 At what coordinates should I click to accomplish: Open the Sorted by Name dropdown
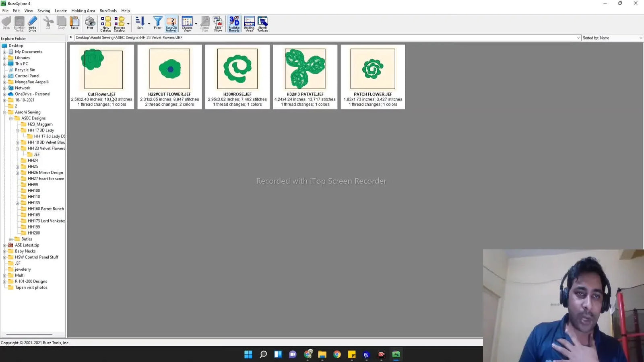pos(641,37)
